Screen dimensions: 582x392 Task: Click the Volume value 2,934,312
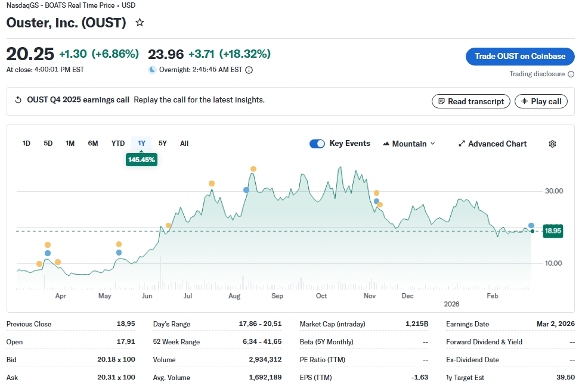pyautogui.click(x=265, y=360)
